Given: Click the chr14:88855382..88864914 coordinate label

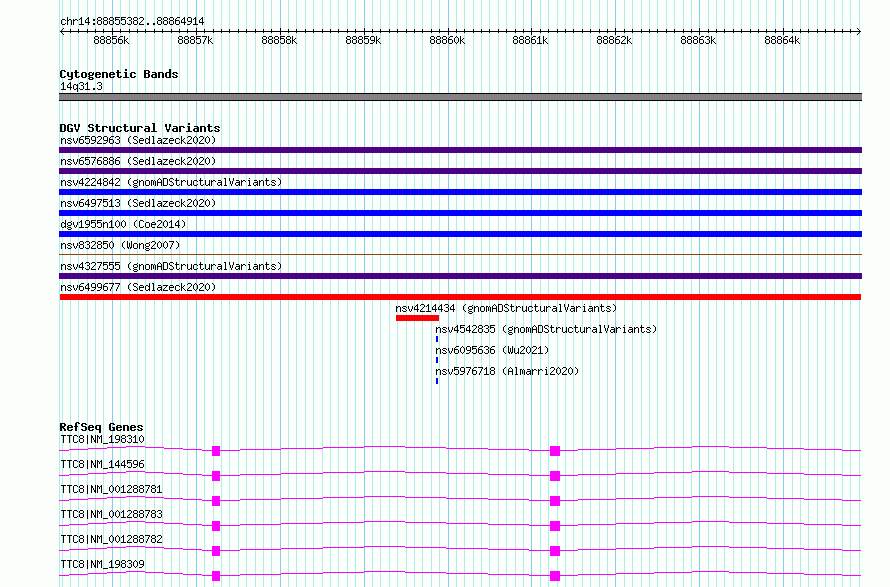Looking at the screenshot, I should click(x=132, y=21).
